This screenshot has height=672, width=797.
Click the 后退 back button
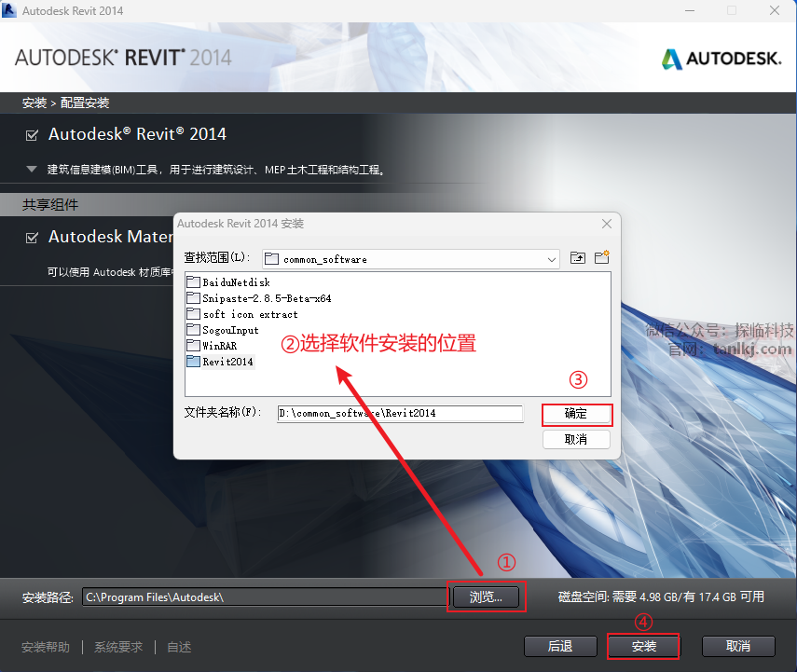pos(560,646)
